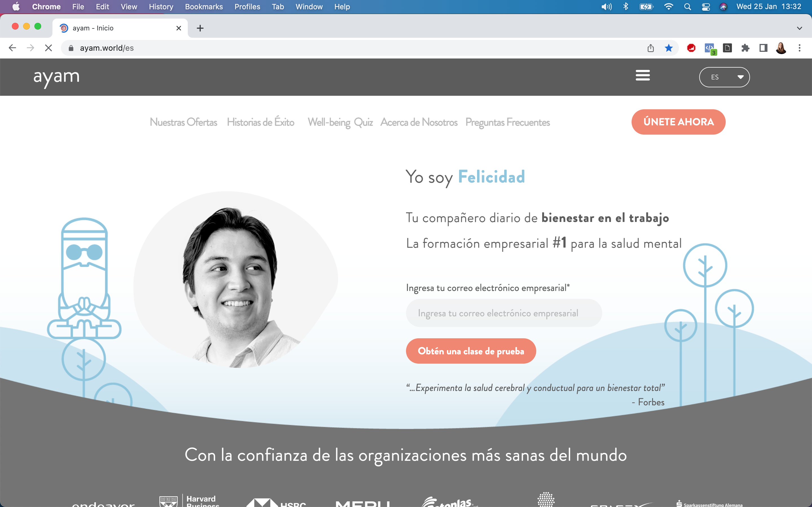Open the hamburger menu icon
The height and width of the screenshot is (507, 812).
tap(643, 75)
